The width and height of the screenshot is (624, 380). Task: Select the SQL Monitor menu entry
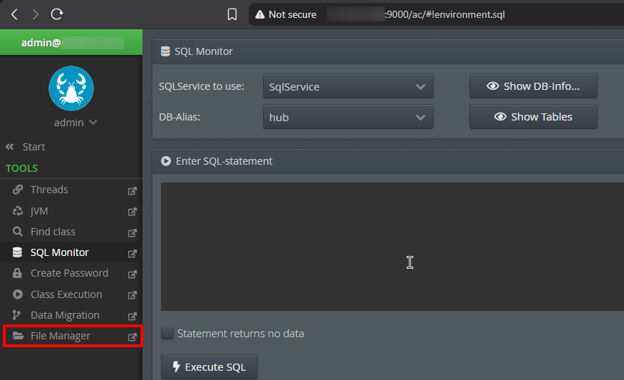pyautogui.click(x=60, y=252)
